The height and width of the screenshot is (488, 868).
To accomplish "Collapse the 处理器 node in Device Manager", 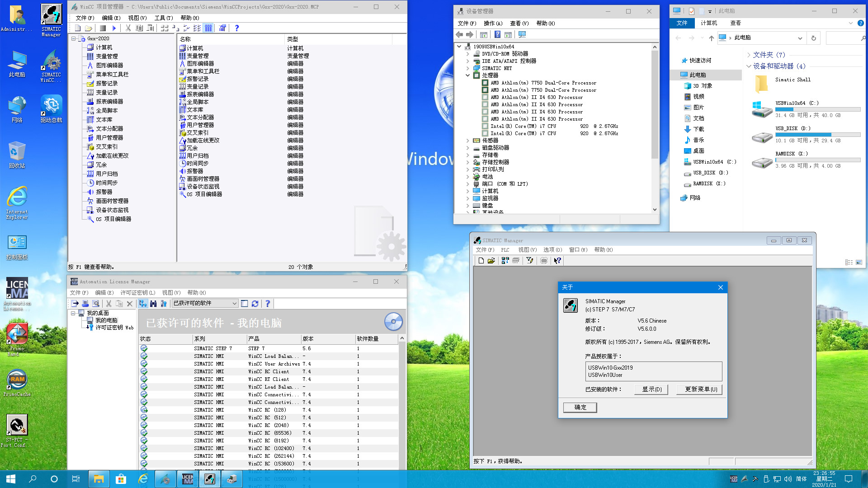I will point(467,75).
